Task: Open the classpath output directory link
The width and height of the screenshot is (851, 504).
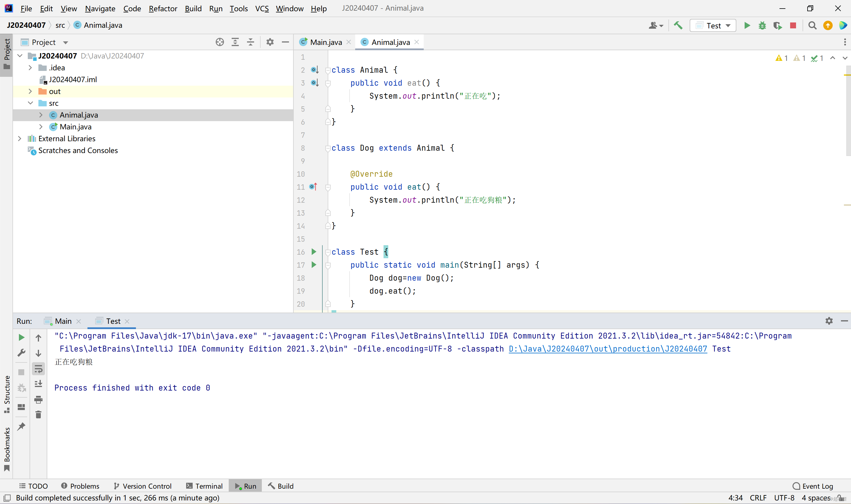Action: 608,349
